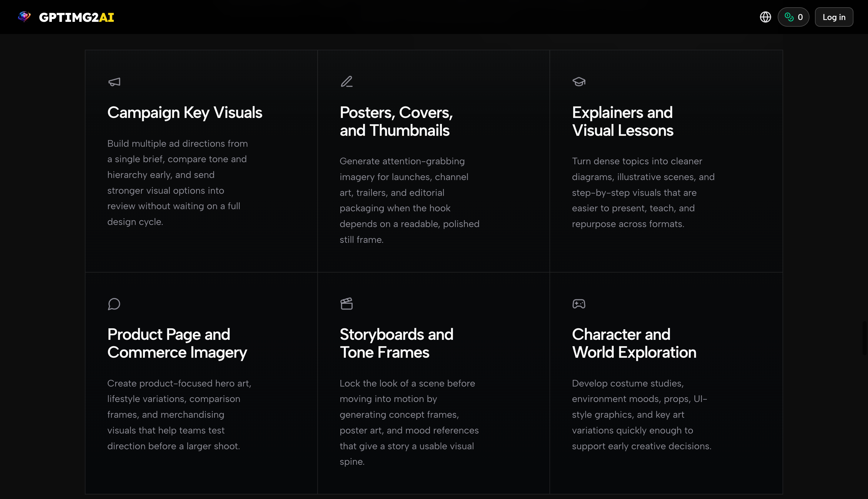Click the page scrollbar thumb on right edge
868x499 pixels.
pyautogui.click(x=864, y=338)
